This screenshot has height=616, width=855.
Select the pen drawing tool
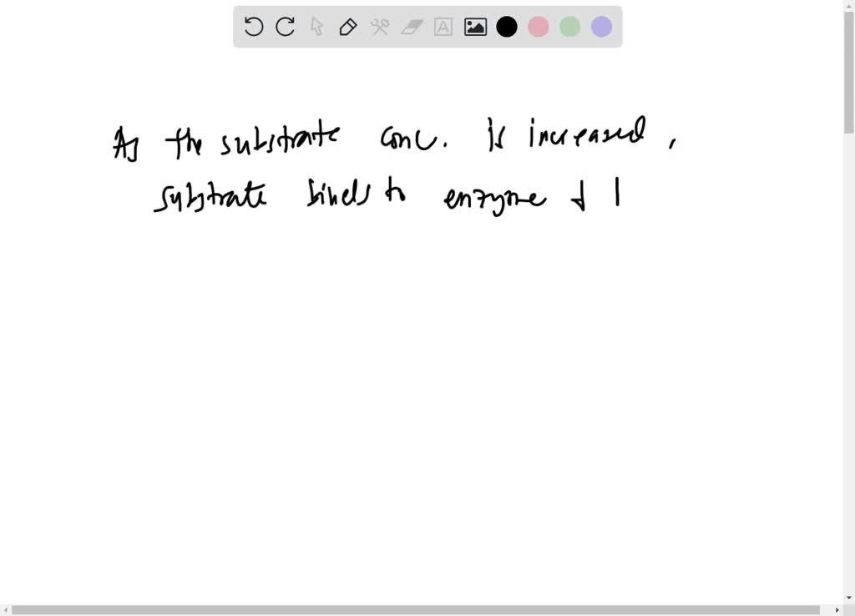tap(348, 27)
